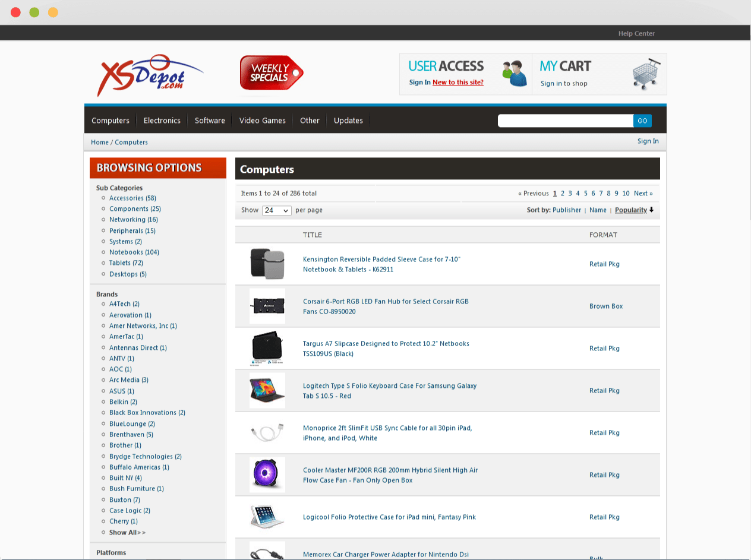Toggle the Popularity sort direction arrow
The width and height of the screenshot is (751, 560).
click(x=651, y=210)
